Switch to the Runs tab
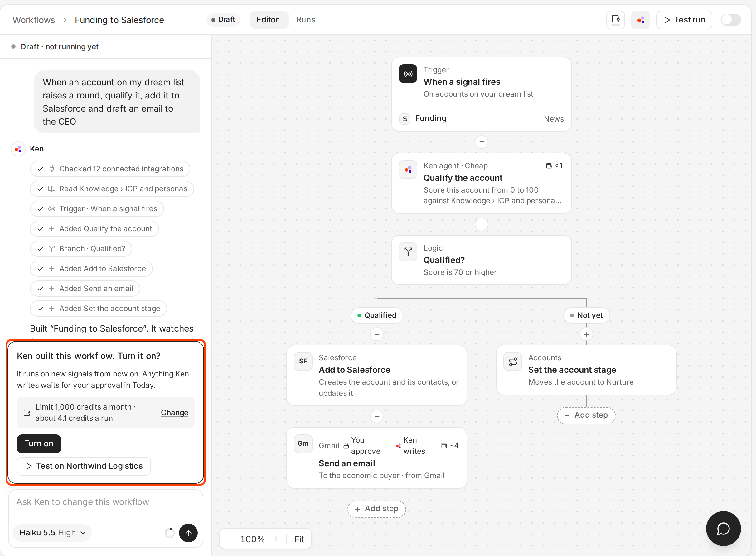Image resolution: width=756 pixels, height=556 pixels. (x=305, y=20)
